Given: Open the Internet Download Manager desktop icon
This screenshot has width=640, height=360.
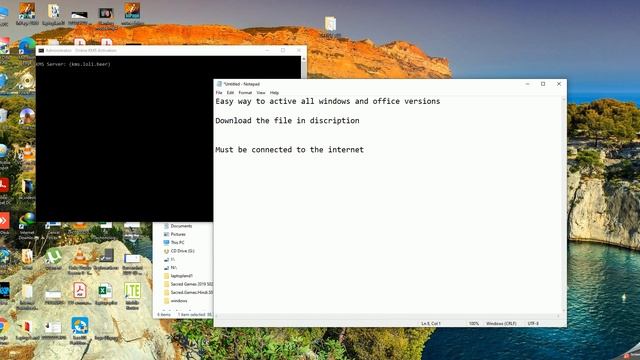Looking at the screenshot, I should coord(27,221).
